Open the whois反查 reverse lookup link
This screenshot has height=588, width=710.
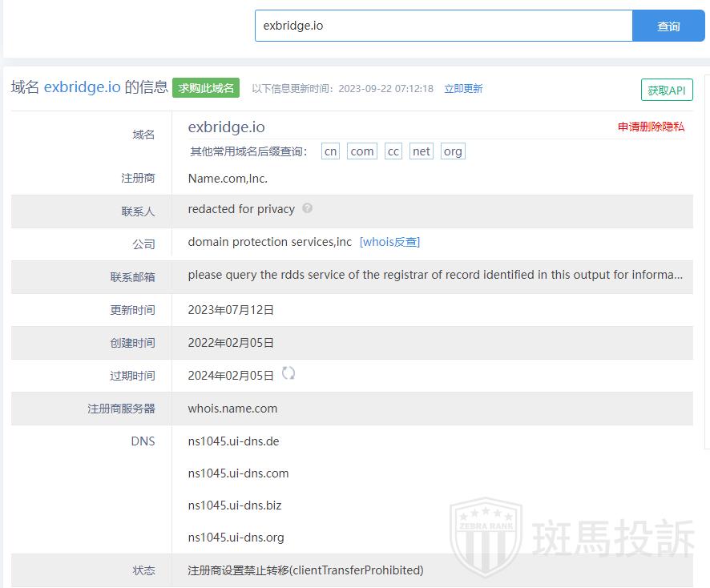point(389,242)
